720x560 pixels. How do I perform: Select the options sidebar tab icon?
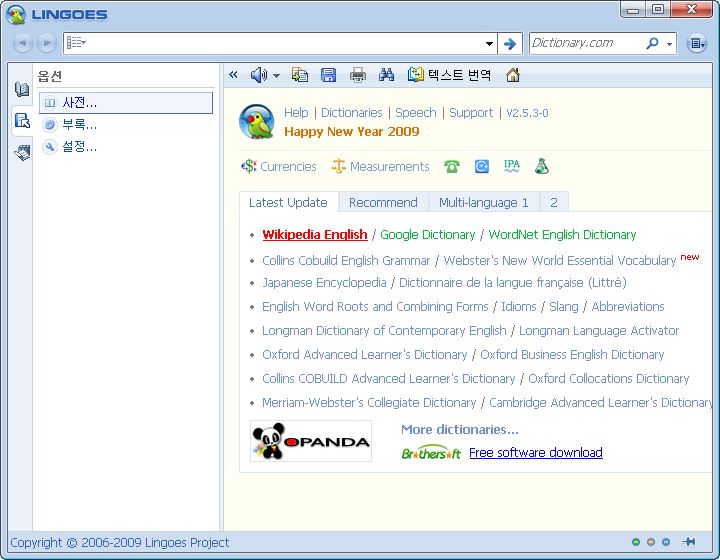pos(22,121)
